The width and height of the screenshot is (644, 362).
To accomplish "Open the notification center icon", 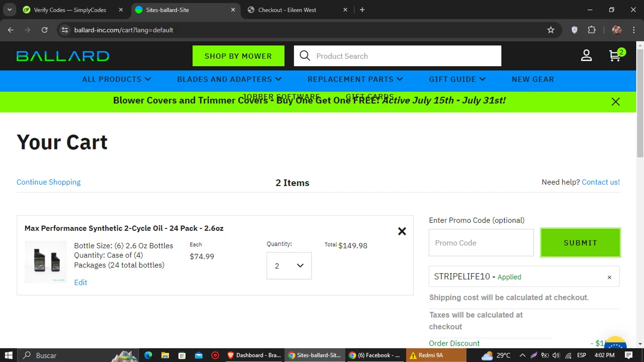I will (629, 355).
